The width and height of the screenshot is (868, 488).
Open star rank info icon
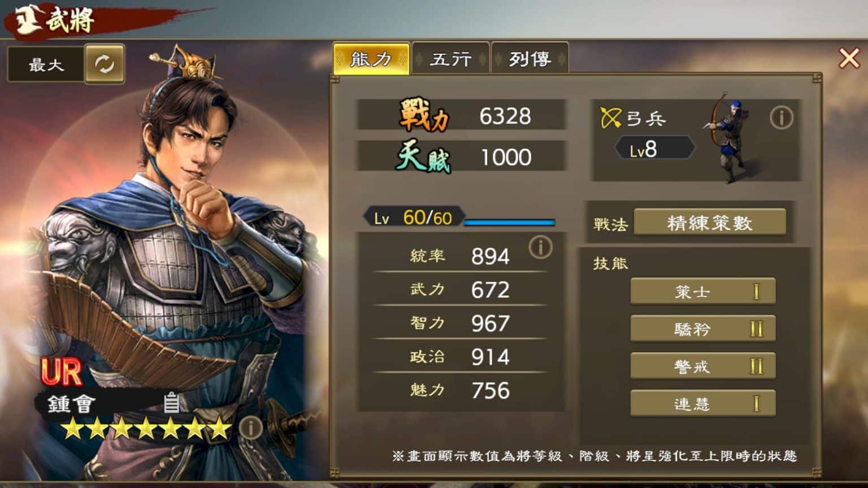[x=250, y=428]
